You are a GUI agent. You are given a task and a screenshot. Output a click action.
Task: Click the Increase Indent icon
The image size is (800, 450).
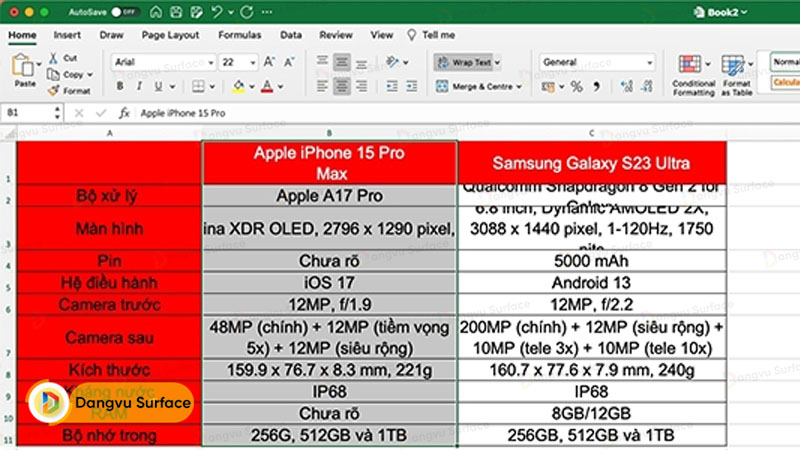(411, 86)
